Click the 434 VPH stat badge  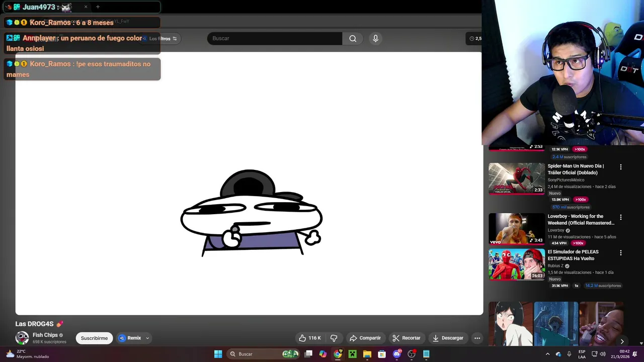559,243
